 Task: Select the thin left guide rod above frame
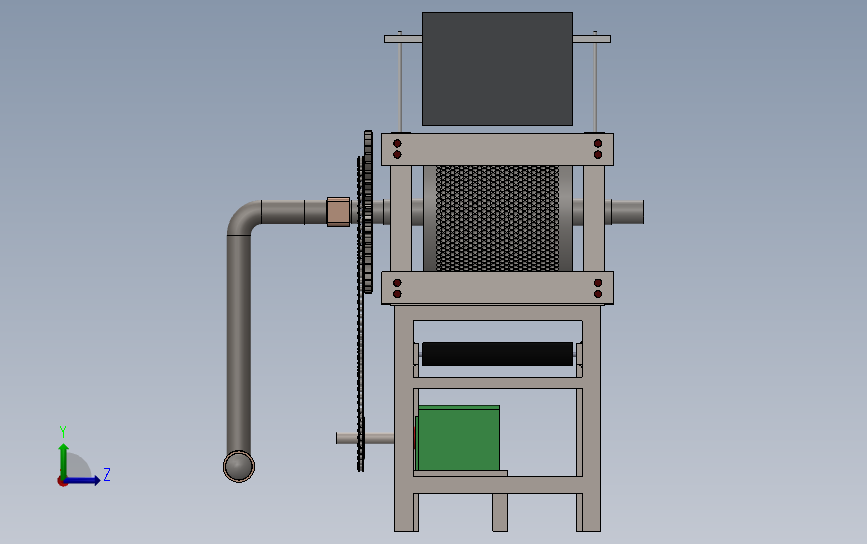tap(400, 82)
